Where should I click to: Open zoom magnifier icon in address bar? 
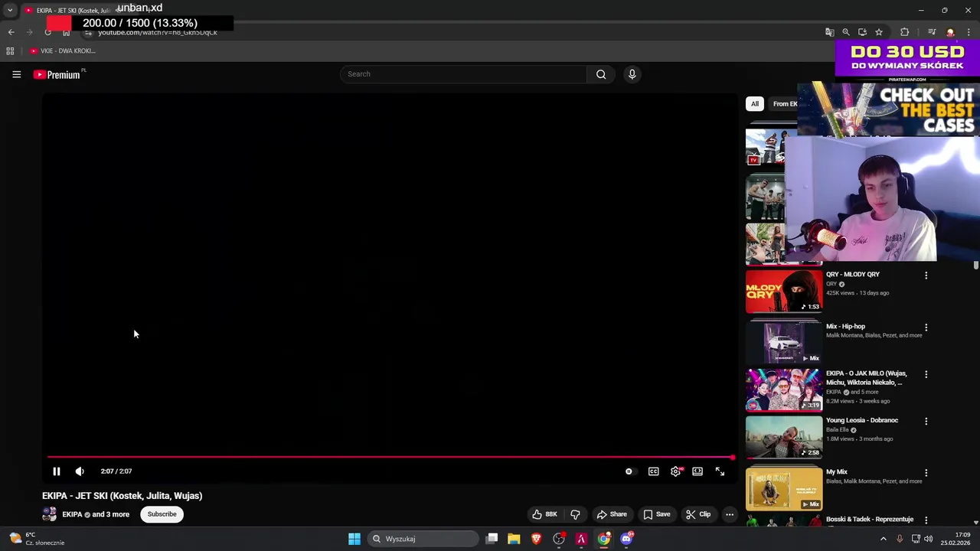[x=846, y=32]
